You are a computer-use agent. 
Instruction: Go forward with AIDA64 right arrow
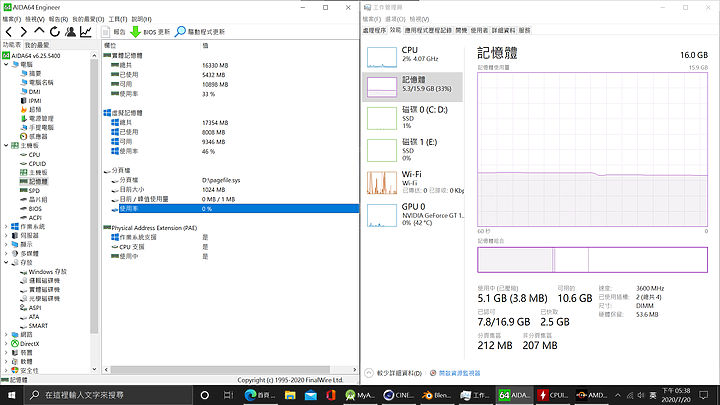point(24,32)
